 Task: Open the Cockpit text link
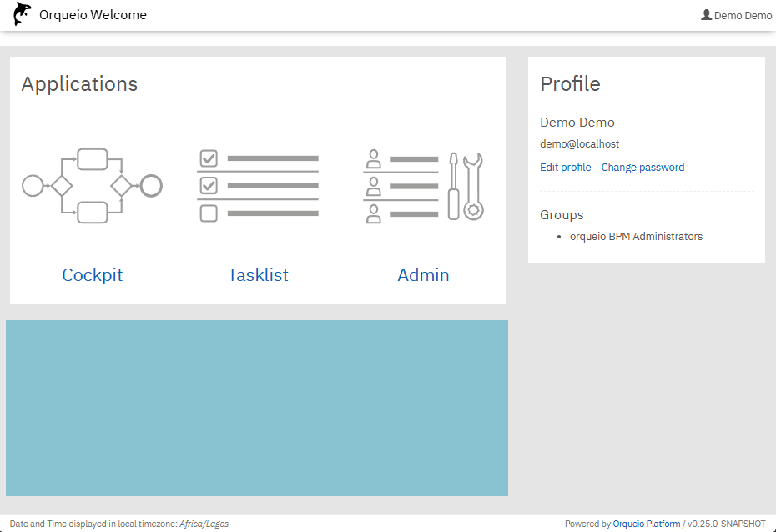point(92,275)
